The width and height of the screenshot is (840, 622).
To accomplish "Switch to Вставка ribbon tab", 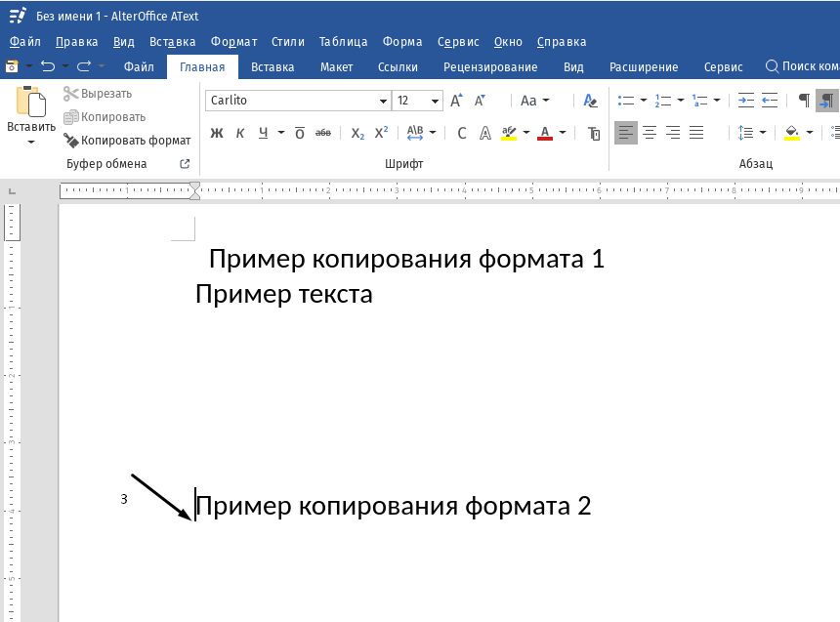I will [273, 67].
